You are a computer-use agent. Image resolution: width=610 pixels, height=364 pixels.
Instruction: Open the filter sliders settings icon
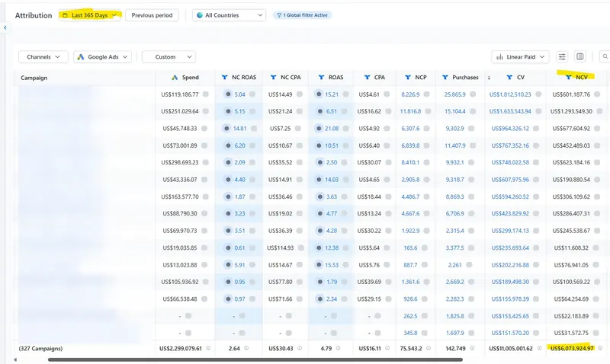[x=562, y=56]
